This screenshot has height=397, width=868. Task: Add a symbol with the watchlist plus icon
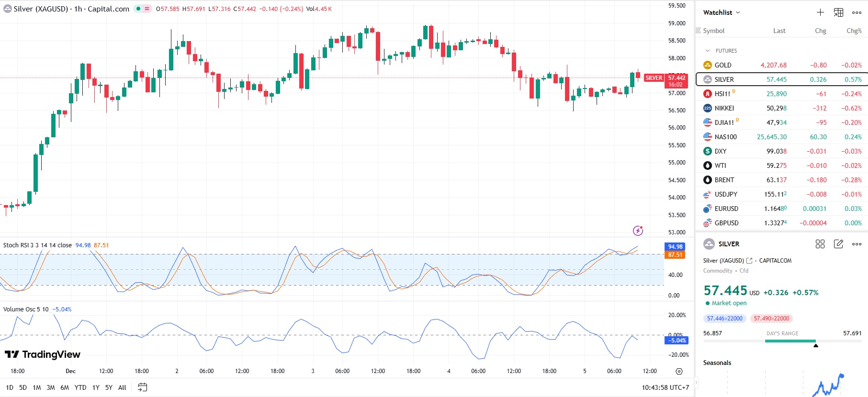(x=820, y=12)
